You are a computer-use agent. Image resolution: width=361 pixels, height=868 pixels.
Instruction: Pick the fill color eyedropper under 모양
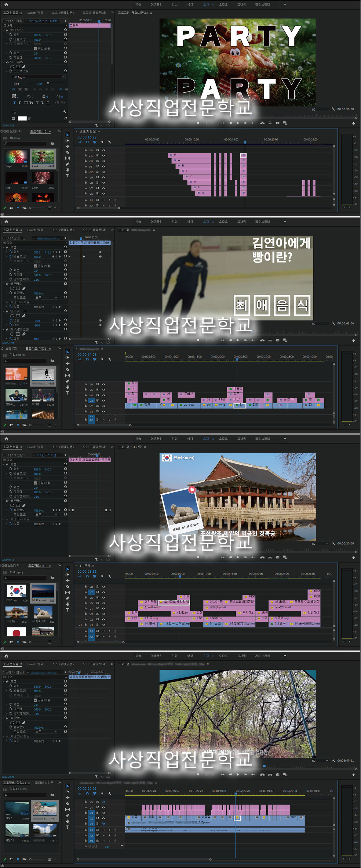(x=65, y=118)
